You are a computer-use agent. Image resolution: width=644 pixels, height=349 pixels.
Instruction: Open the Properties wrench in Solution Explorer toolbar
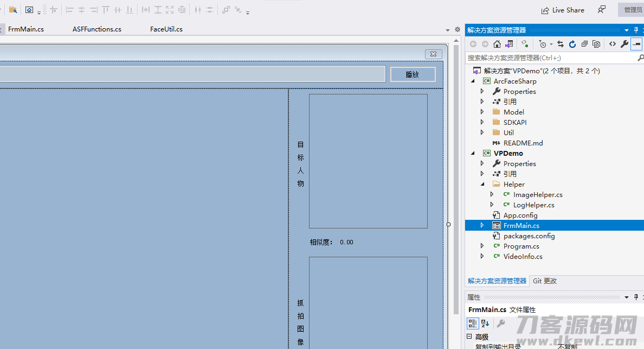pyautogui.click(x=624, y=44)
